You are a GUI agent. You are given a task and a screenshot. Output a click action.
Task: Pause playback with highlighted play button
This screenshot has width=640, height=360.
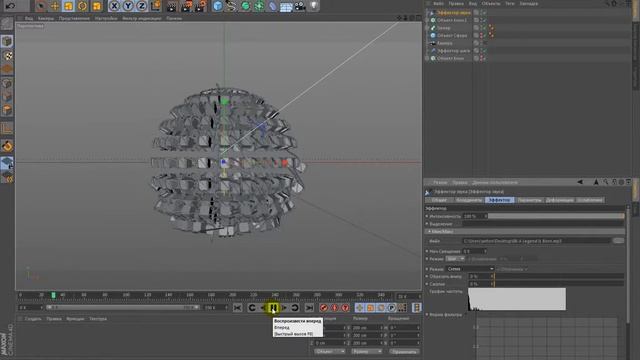click(x=273, y=307)
